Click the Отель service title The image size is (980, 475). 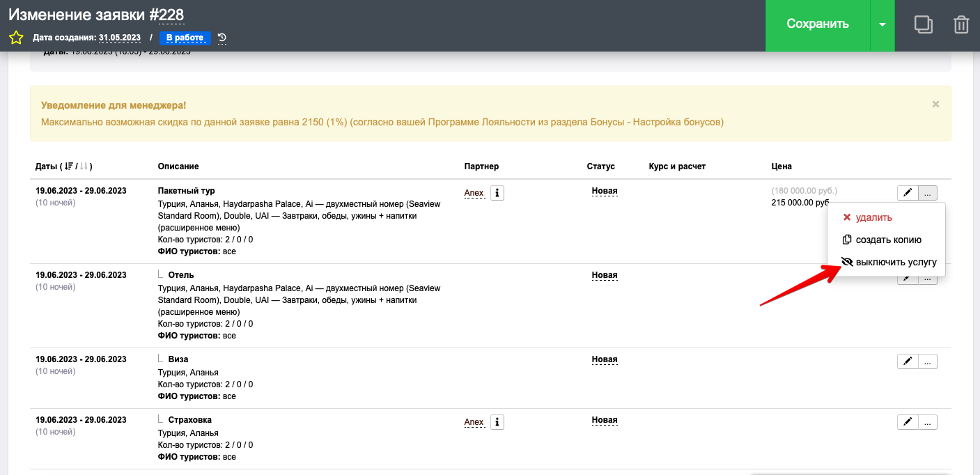pos(181,275)
